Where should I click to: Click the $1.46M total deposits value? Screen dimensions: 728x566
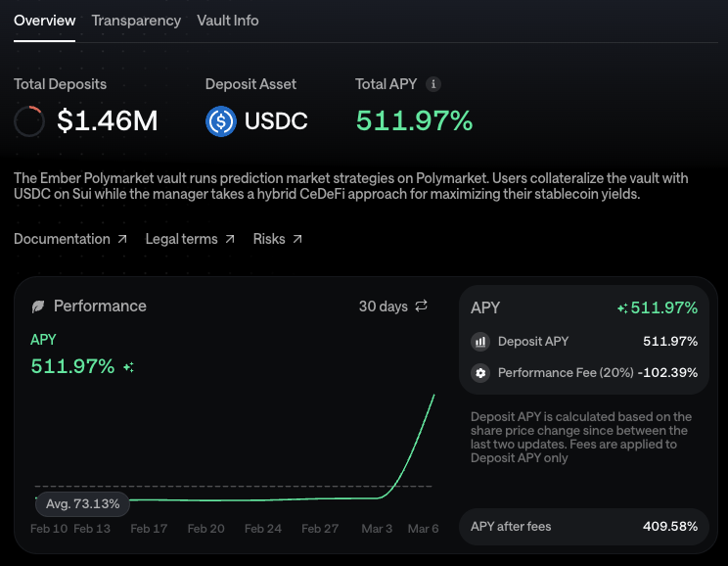(108, 120)
